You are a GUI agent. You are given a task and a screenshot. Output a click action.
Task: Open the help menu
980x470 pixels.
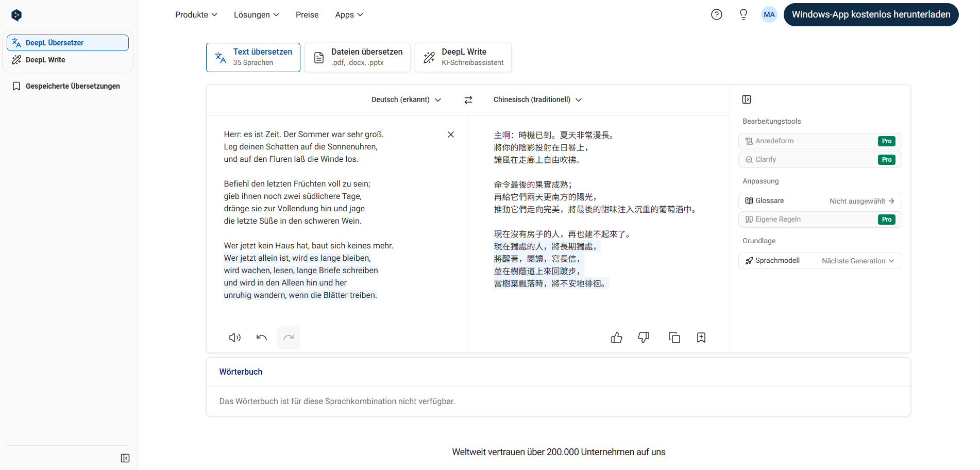716,14
